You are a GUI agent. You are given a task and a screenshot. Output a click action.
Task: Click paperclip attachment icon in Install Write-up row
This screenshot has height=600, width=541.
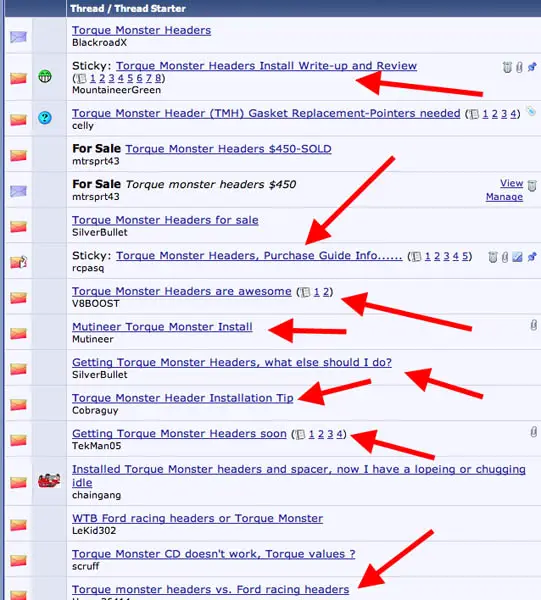519,67
